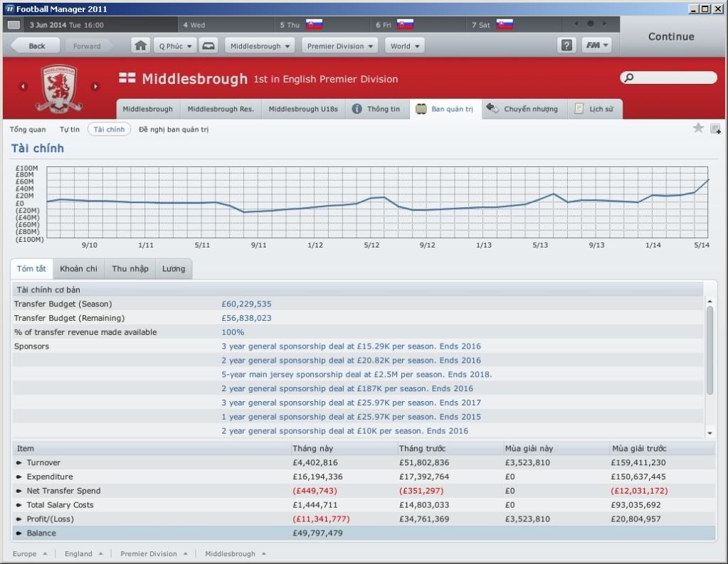Screen dimensions: 728x564
Task: Expand the Expenditure row
Action: coord(19,477)
